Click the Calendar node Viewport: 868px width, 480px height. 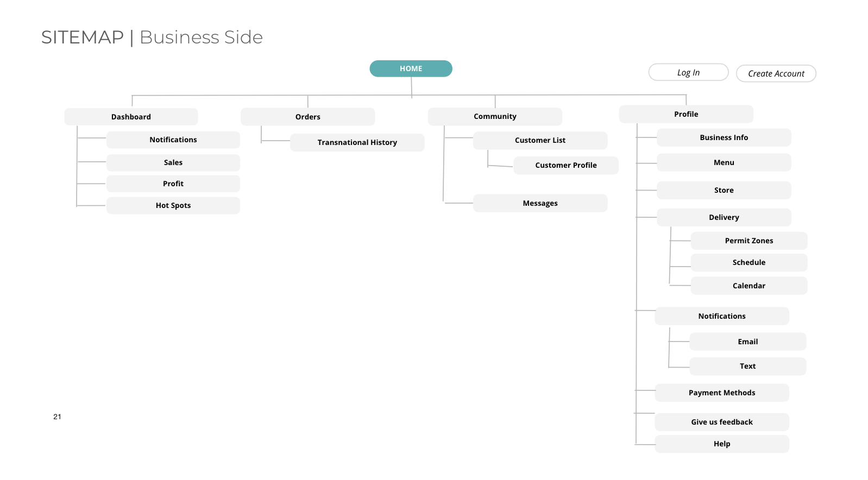pyautogui.click(x=749, y=286)
